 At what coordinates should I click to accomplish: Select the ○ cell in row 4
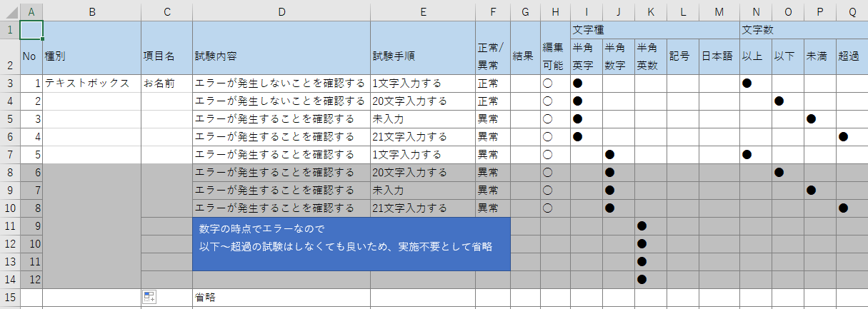coord(555,101)
